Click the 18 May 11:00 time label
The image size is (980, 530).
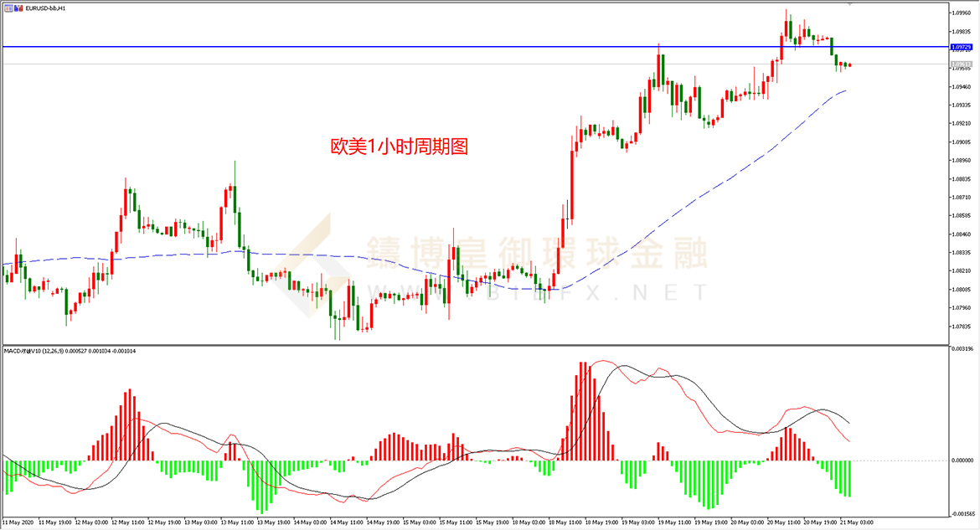[565, 522]
